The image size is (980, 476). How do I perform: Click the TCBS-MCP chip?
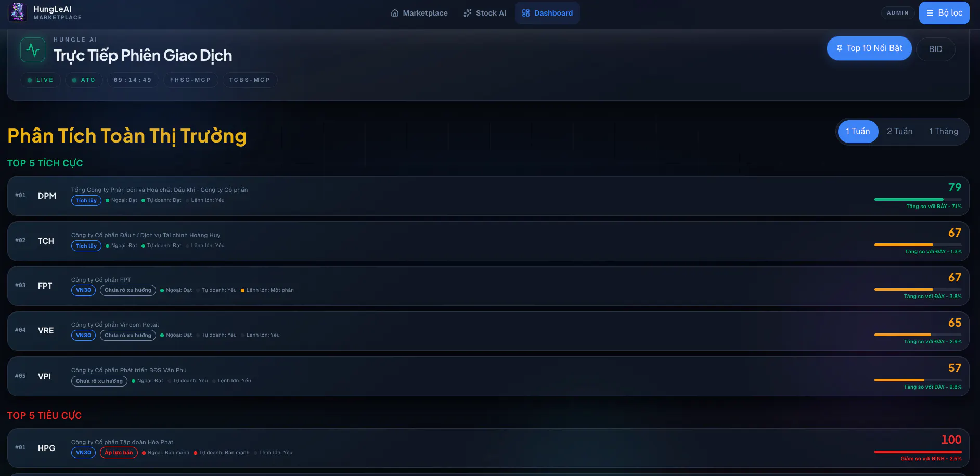coord(250,80)
